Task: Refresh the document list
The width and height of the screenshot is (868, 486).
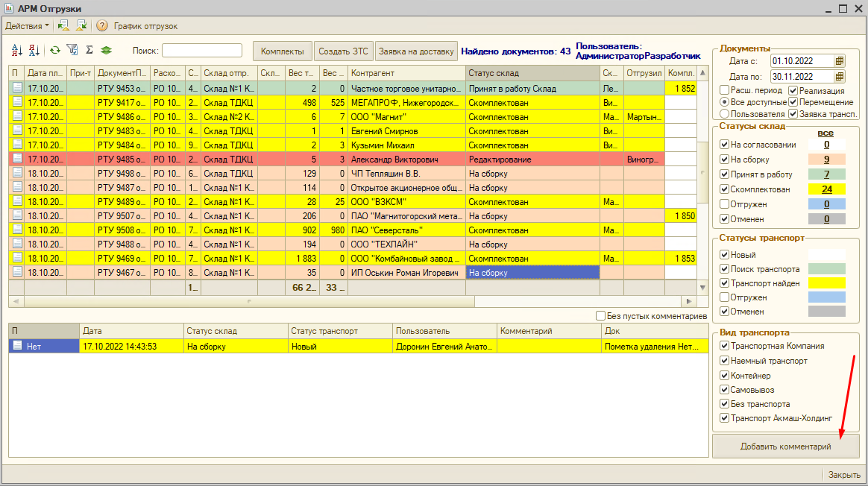Action: (54, 51)
